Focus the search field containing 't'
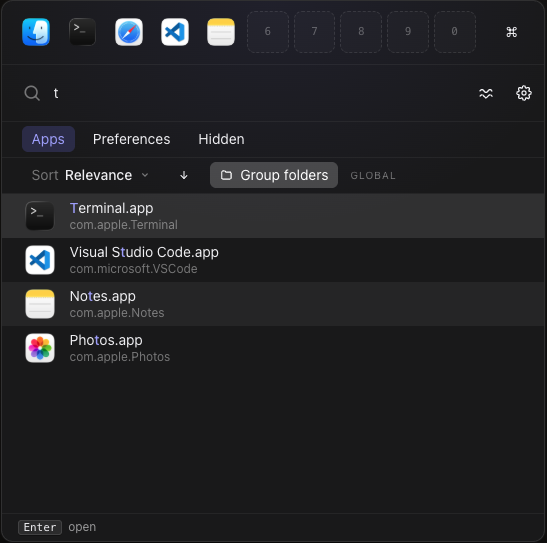Viewport: 547px width, 543px height. point(258,93)
